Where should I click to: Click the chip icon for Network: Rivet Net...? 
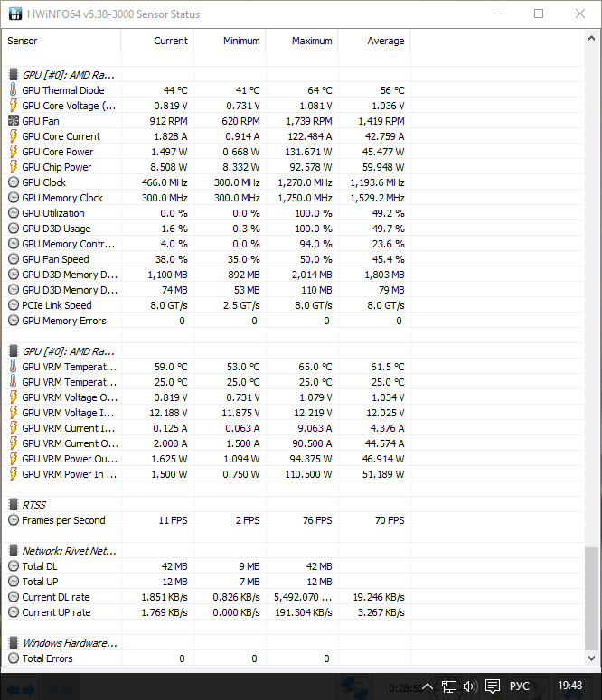[x=14, y=550]
